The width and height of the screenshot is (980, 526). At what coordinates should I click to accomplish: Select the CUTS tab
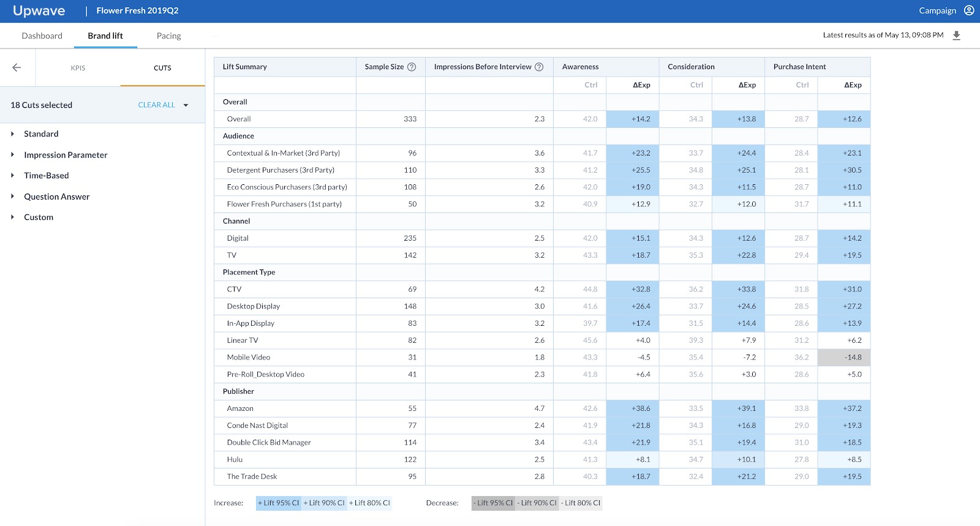point(162,68)
